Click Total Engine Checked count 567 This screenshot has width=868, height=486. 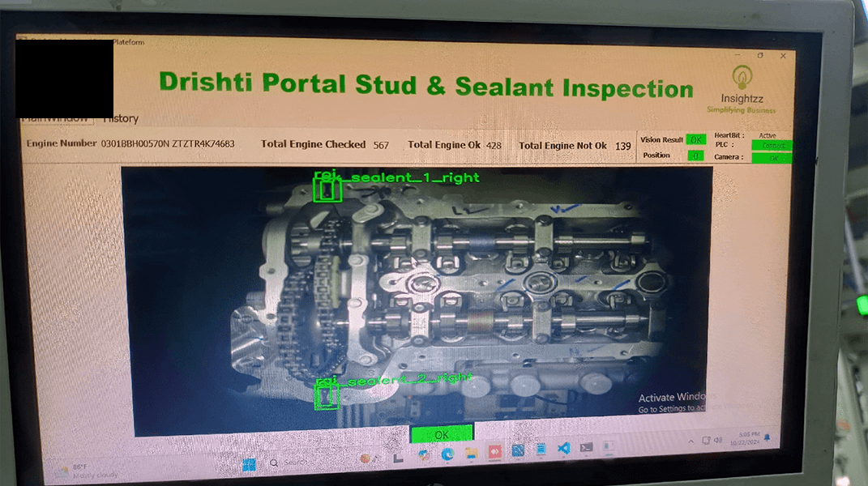[381, 145]
